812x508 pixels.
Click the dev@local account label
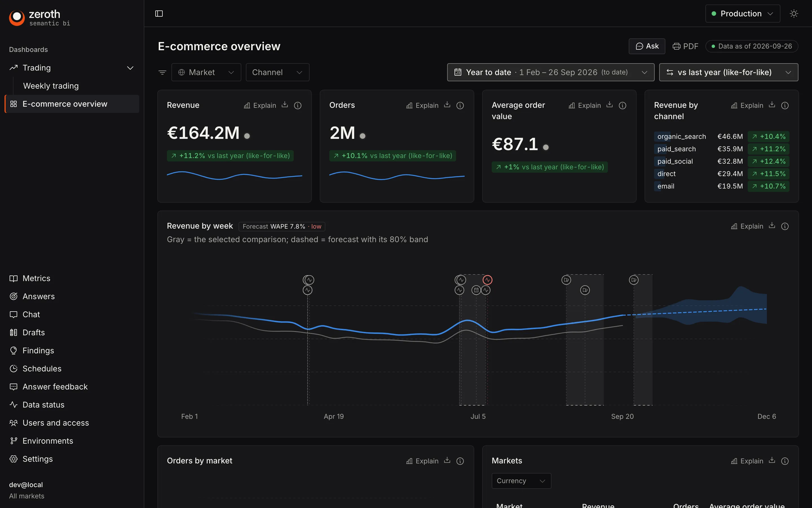pos(26,485)
